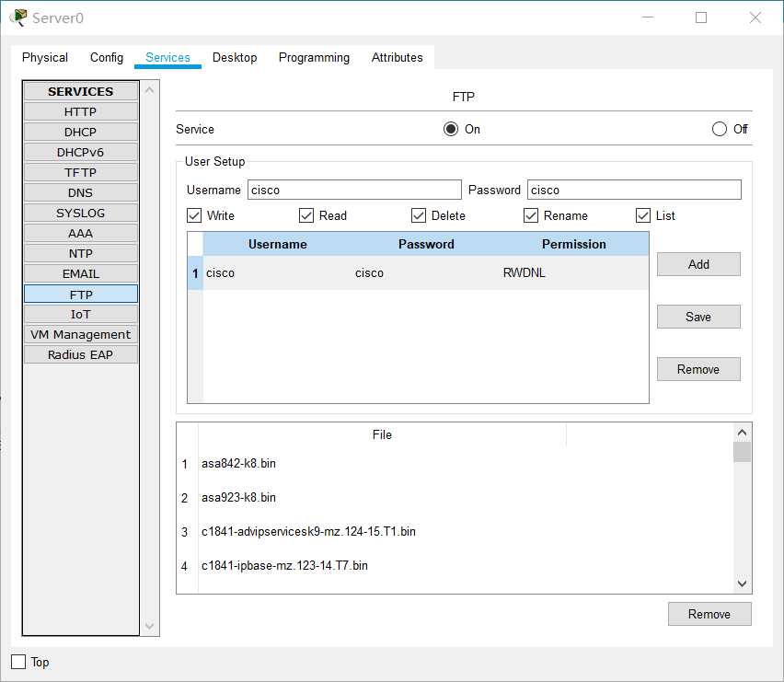Turn the FTP service Off
This screenshot has height=682, width=784.
tap(719, 129)
